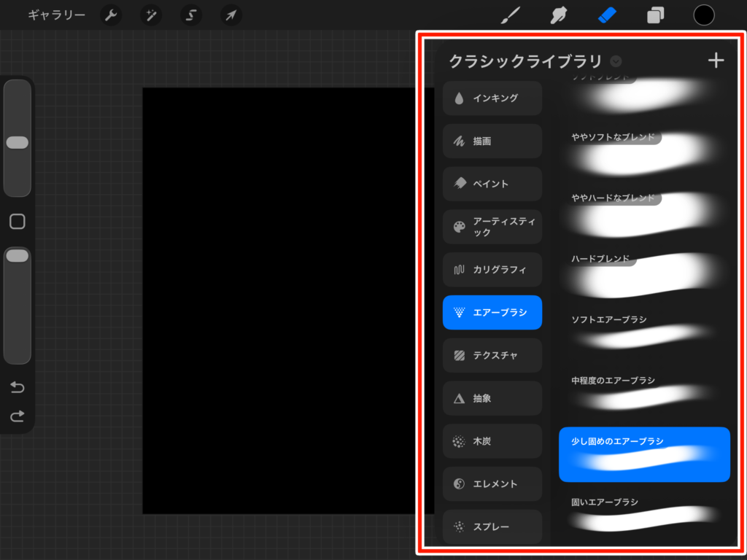Add a new brush with plus button
This screenshot has height=560, width=747.
coord(716,61)
